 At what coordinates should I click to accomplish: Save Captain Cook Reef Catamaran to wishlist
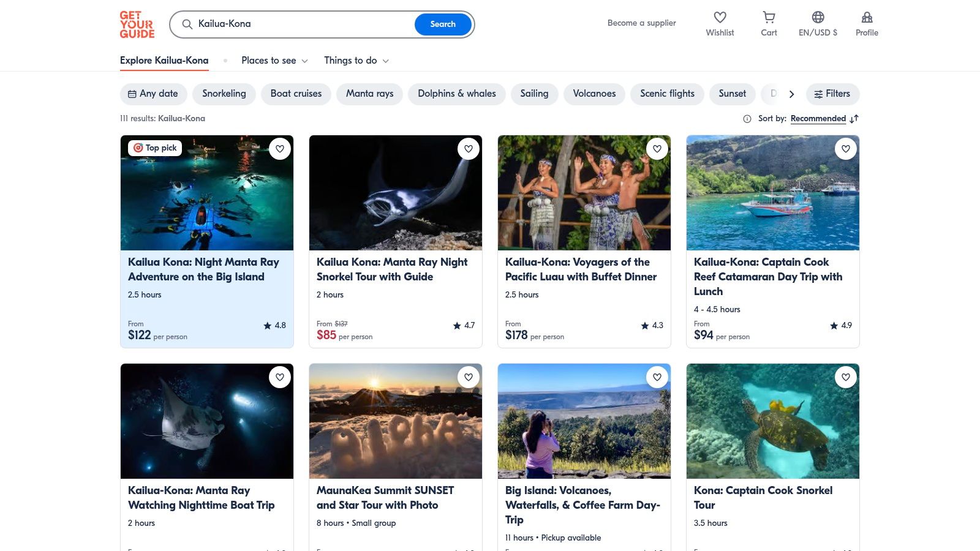coord(846,149)
